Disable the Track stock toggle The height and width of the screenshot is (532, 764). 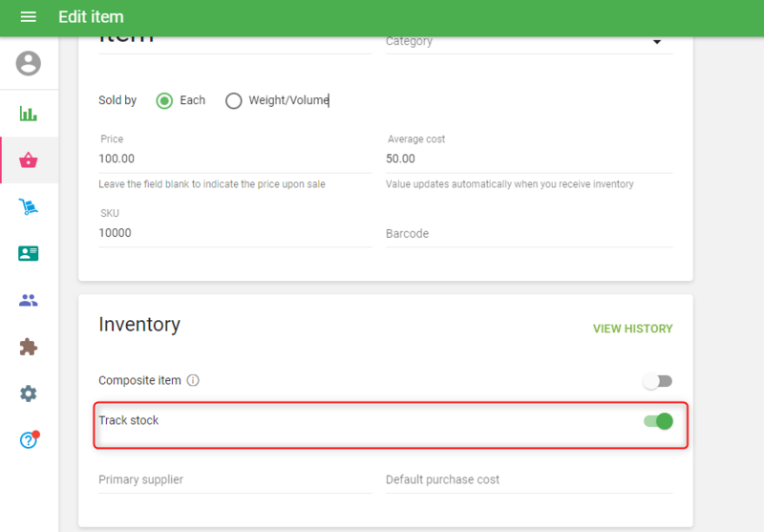click(x=658, y=421)
